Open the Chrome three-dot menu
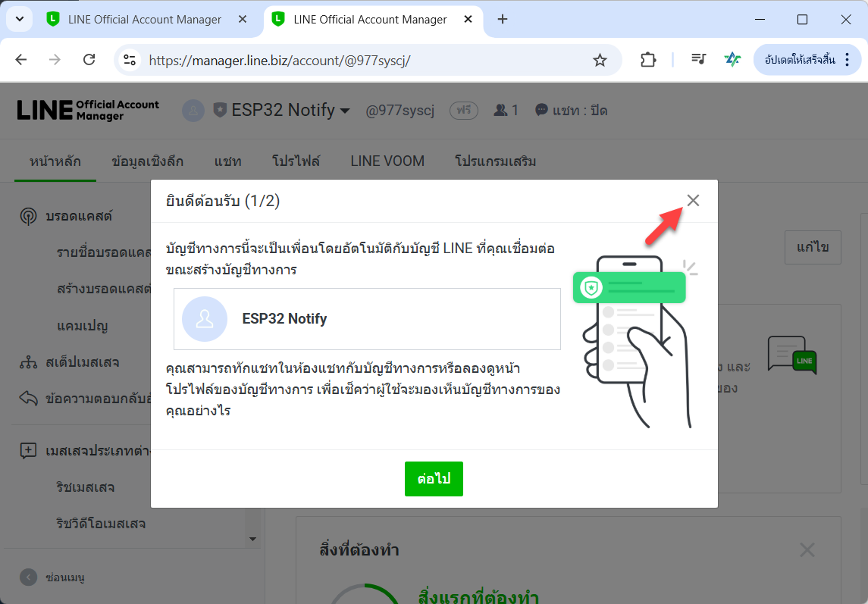This screenshot has height=604, width=868. coord(847,60)
